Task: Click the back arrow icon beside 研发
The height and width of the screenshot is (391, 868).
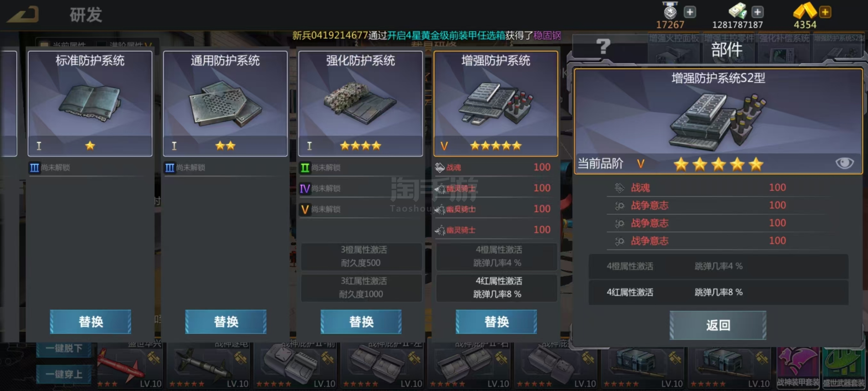Action: pyautogui.click(x=23, y=14)
